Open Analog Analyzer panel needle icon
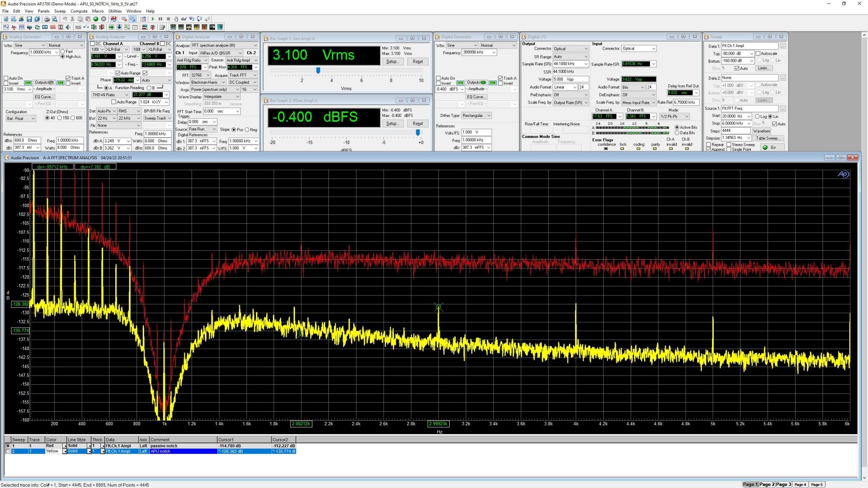Image resolution: width=868 pixels, height=488 pixels. [14, 27]
